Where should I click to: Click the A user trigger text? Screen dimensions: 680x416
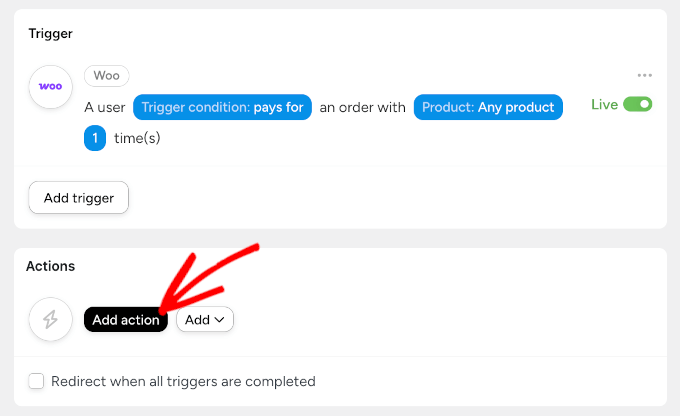[x=105, y=107]
